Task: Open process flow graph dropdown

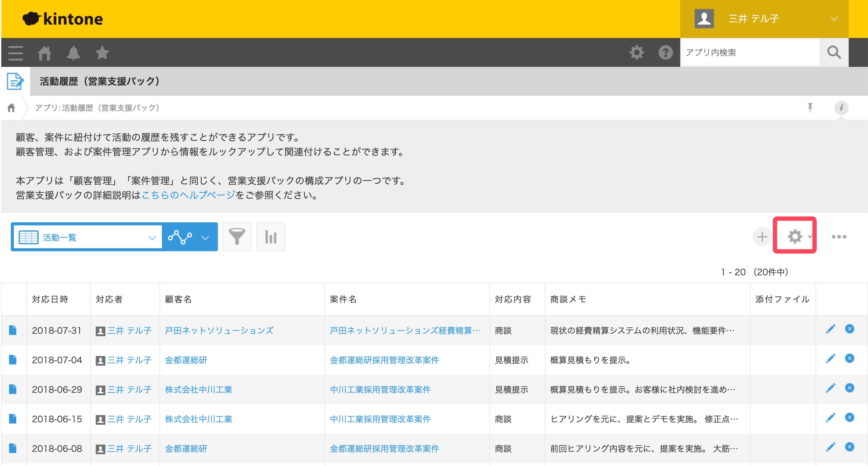Action: point(189,237)
